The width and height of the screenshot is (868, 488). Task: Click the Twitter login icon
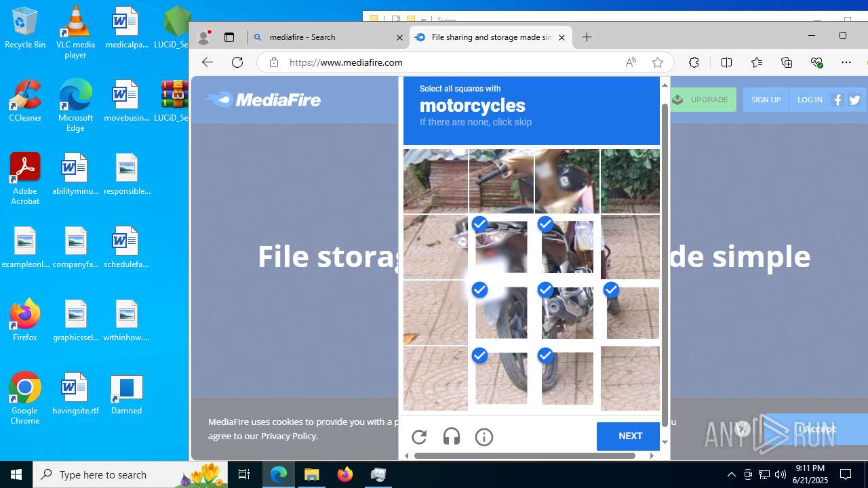854,100
